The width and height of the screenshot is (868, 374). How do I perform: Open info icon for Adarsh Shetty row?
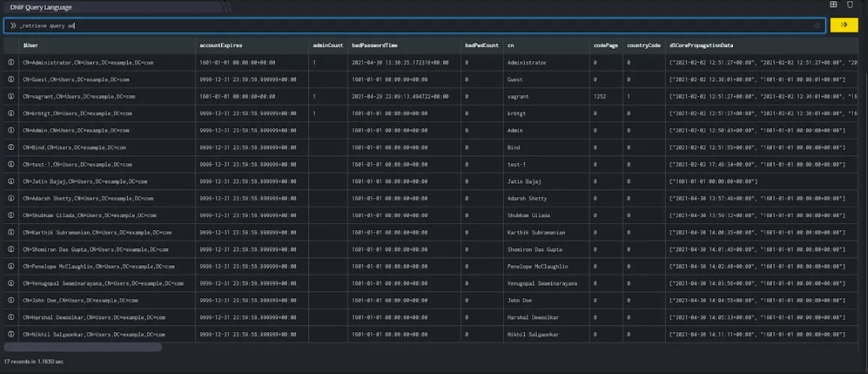click(x=10, y=199)
